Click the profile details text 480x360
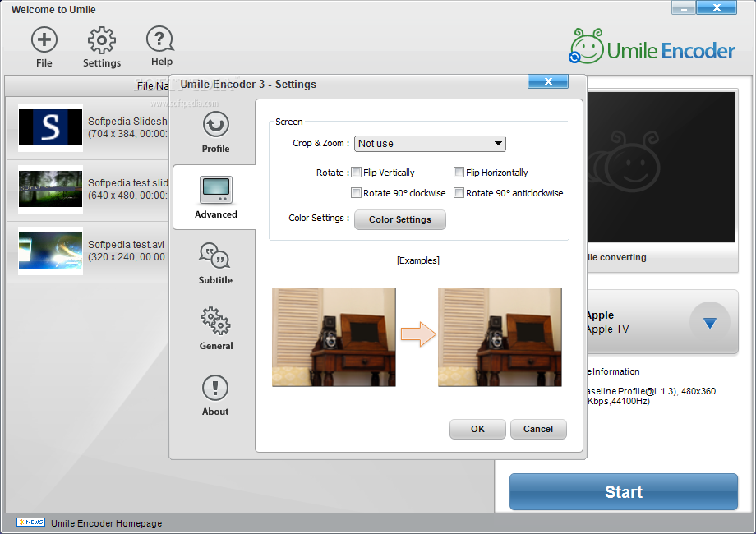The height and width of the screenshot is (534, 756). pos(698,391)
